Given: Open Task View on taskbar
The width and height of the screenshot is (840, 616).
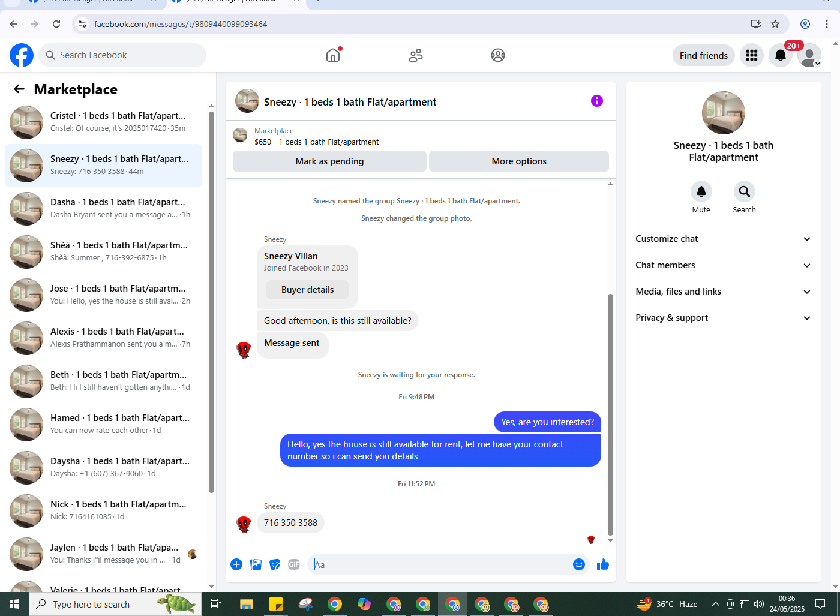Looking at the screenshot, I should 216,604.
